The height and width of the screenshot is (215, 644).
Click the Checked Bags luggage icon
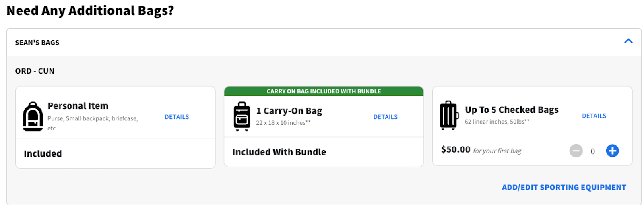coord(449,116)
